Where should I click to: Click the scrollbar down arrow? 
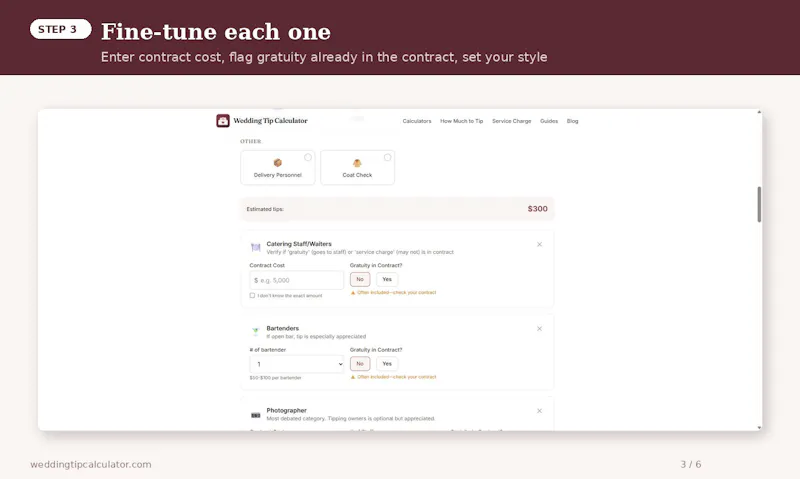point(759,428)
